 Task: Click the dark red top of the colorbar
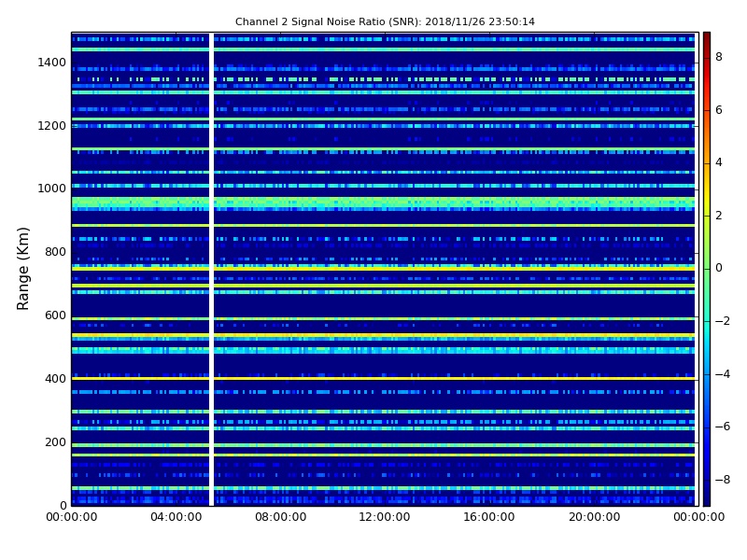coord(707,40)
